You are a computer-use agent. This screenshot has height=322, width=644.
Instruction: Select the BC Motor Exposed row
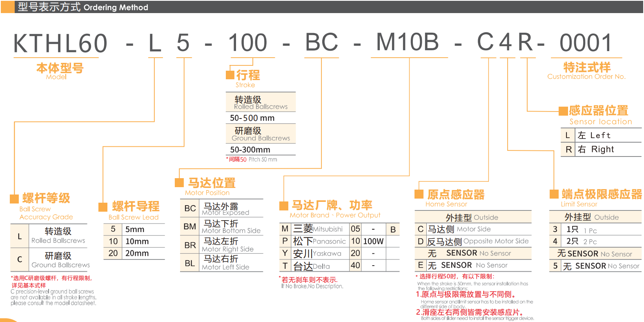(221, 208)
